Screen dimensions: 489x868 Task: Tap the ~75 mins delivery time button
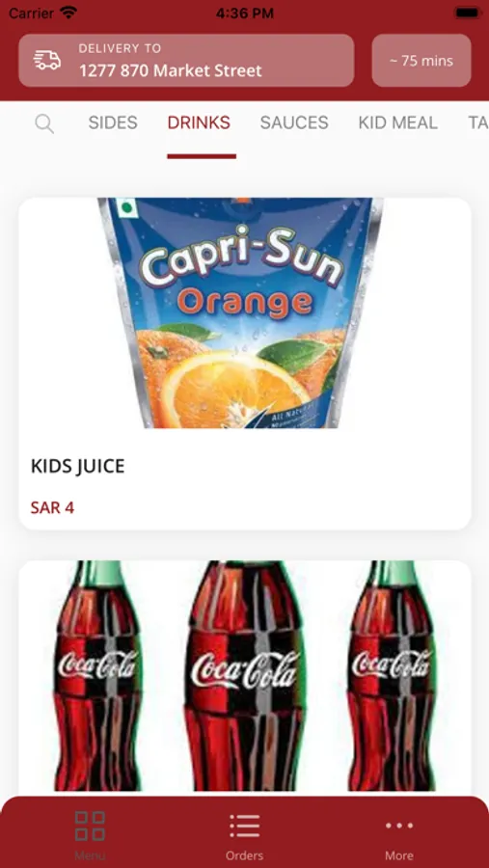[x=421, y=61]
